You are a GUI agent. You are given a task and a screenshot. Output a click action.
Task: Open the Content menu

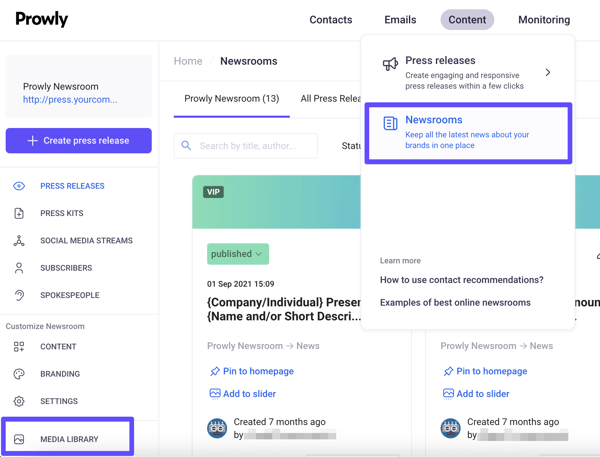coord(467,20)
